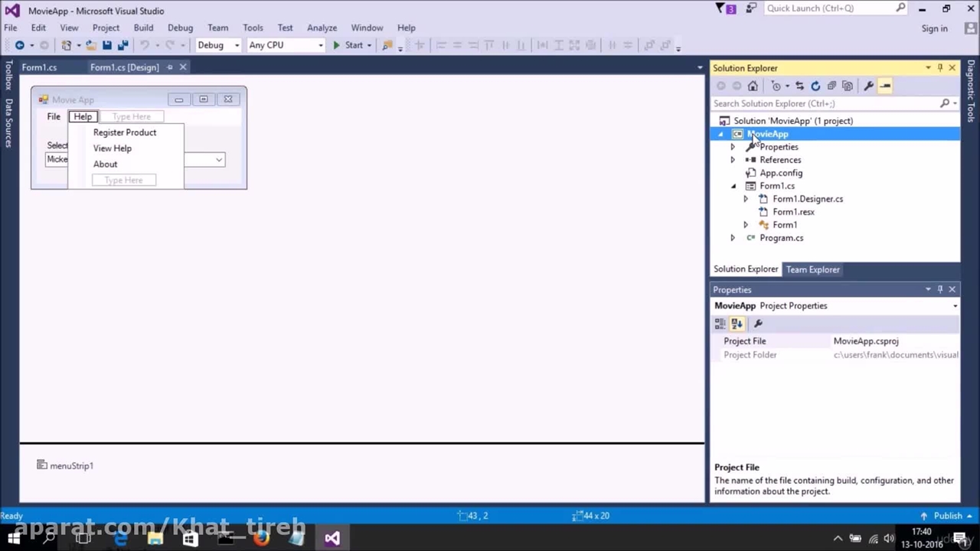
Task: Open the Debug configuration dropdown
Action: click(218, 45)
